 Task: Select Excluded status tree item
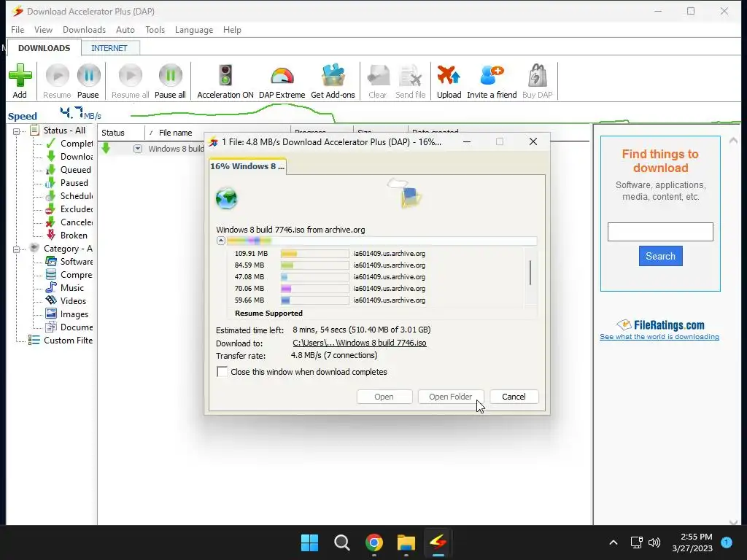pyautogui.click(x=69, y=209)
